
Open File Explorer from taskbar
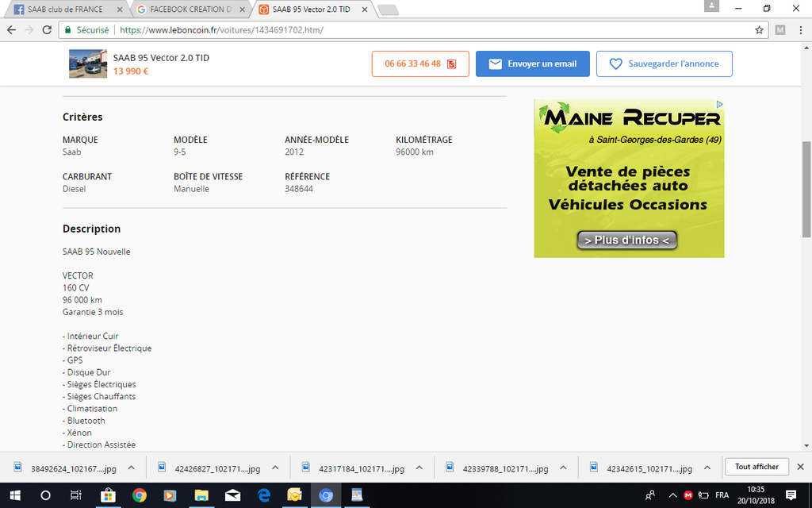point(201,495)
